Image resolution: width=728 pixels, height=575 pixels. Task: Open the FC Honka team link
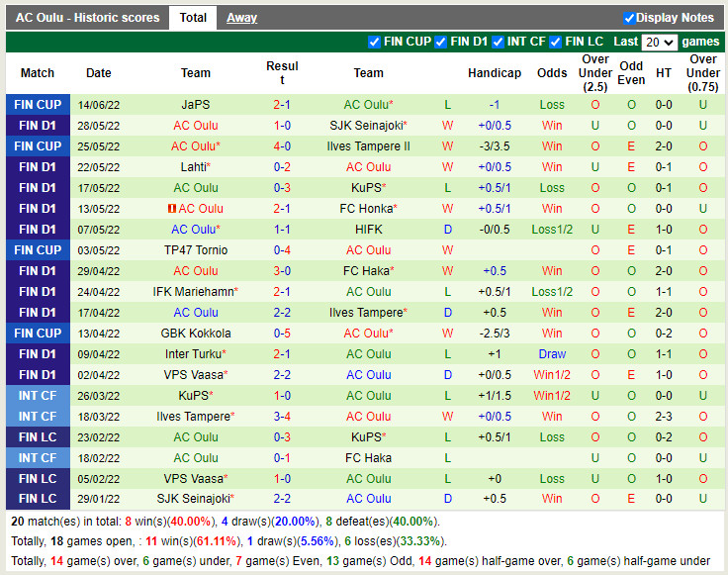click(x=367, y=209)
